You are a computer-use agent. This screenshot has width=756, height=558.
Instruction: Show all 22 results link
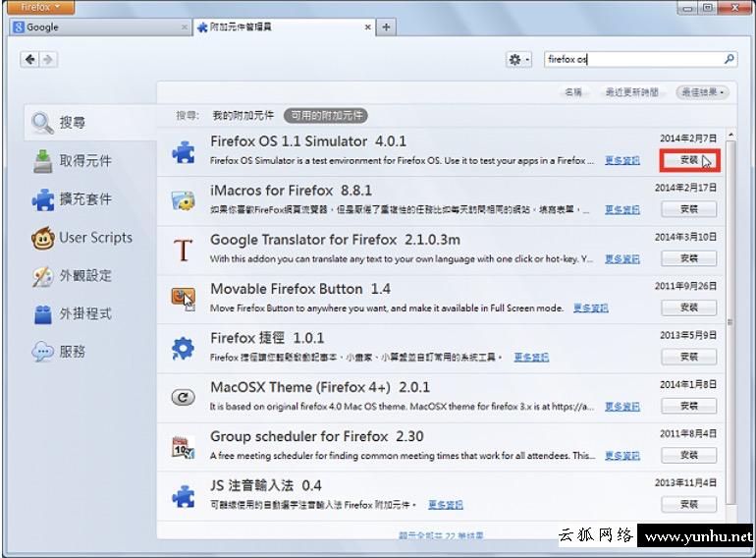441,535
